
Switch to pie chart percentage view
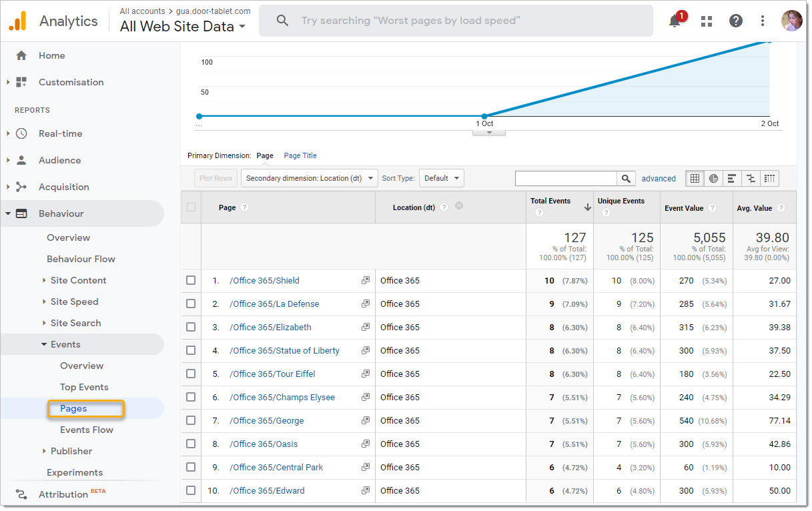(714, 179)
